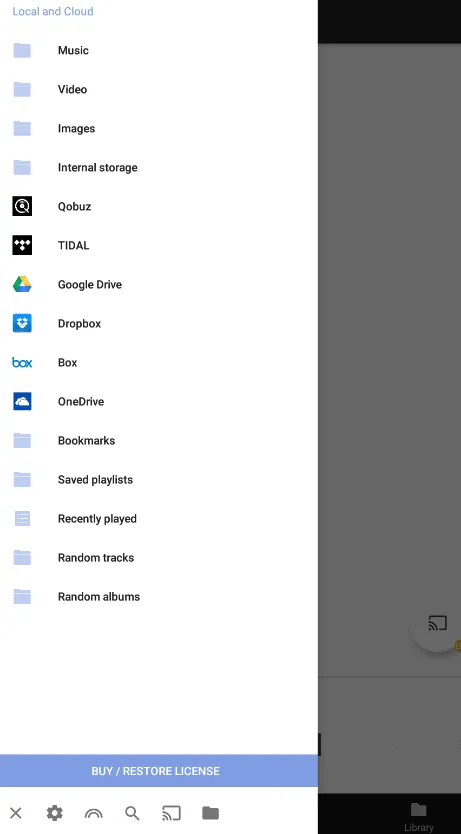Screen dimensions: 461x834
Task: Select Saved playlists entry
Action: tap(159, 480)
